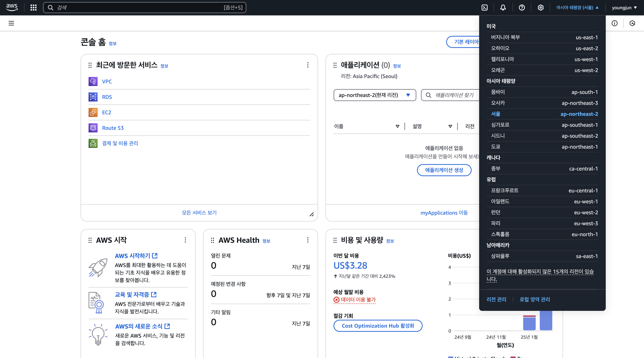Click the 리전 관리 link
This screenshot has width=644, height=358.
496,299
